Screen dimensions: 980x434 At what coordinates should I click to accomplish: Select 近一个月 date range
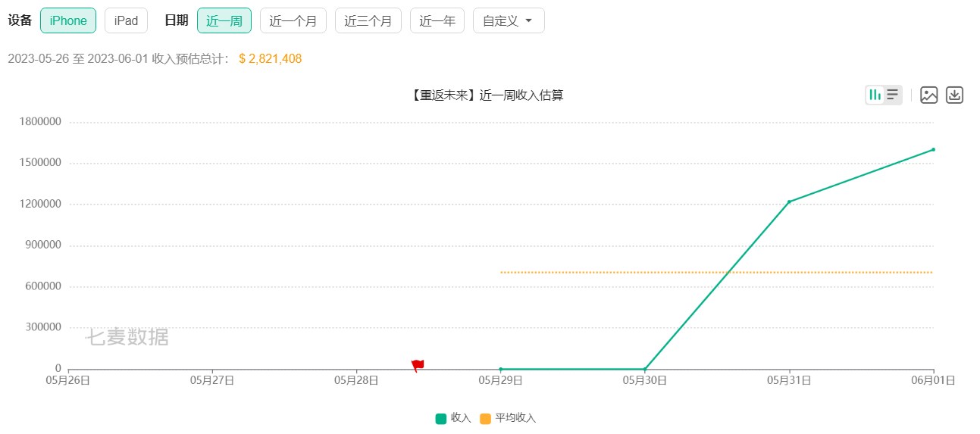[x=293, y=20]
